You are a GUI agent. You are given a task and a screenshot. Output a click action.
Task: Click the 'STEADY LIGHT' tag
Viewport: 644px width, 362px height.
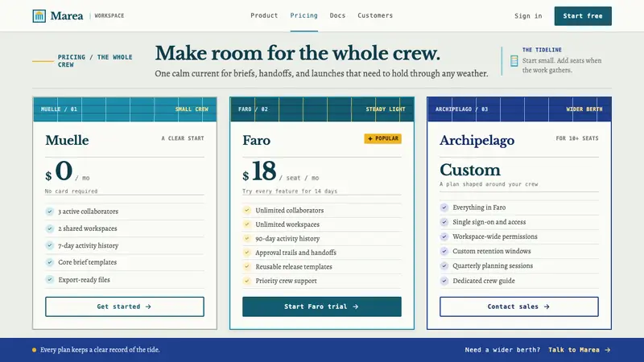[x=386, y=109]
